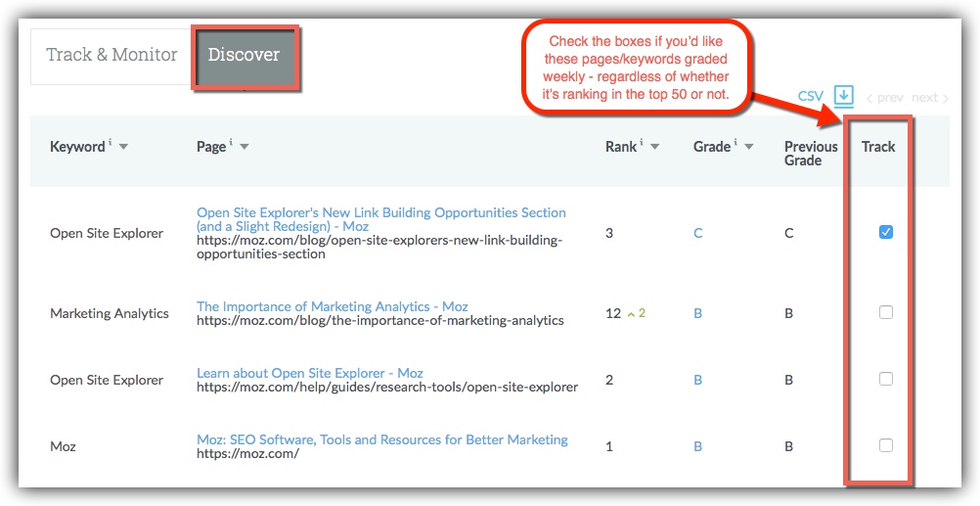Toggle the Grade column sort arrow
Image resolution: width=980 pixels, height=506 pixels.
point(748,147)
